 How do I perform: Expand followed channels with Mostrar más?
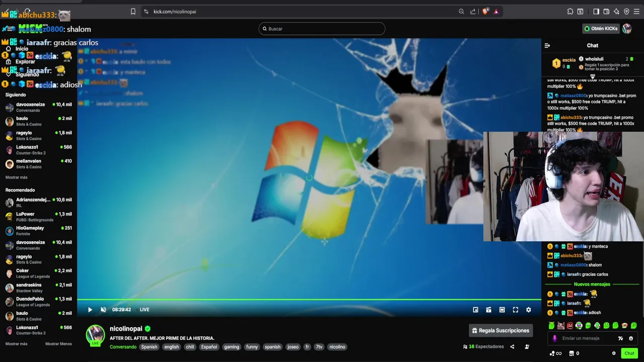pos(17,177)
